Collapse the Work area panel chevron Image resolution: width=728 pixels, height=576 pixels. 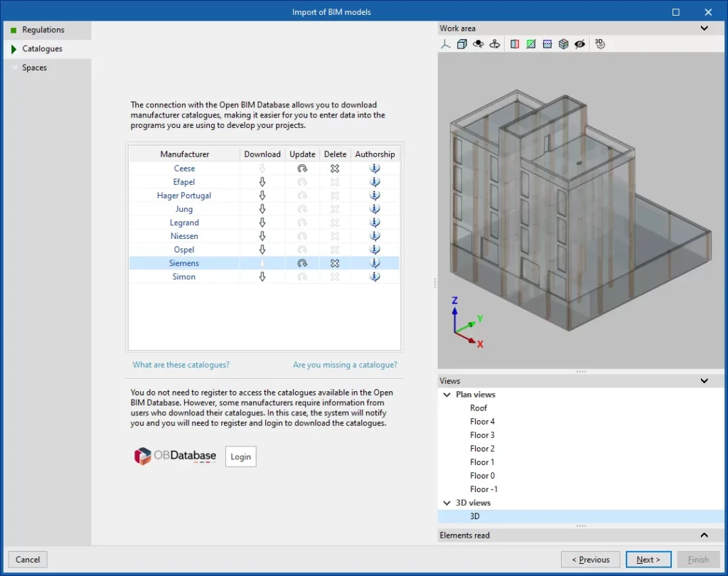(x=705, y=28)
